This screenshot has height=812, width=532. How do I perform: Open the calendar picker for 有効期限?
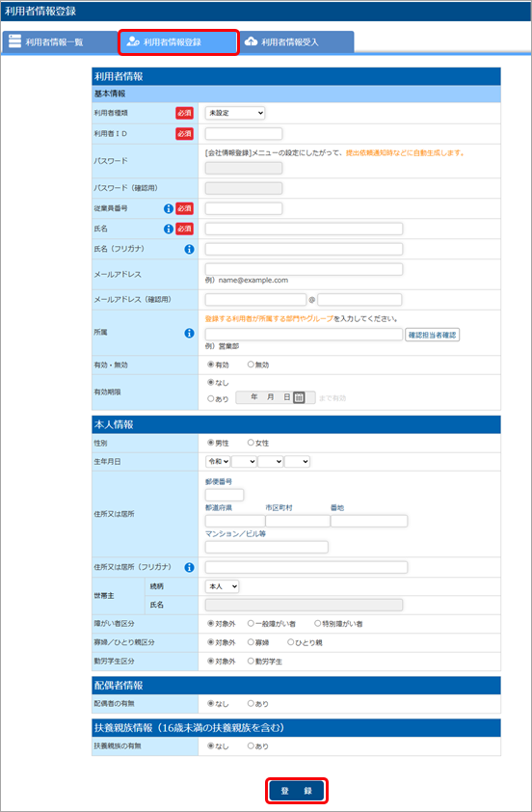(x=299, y=397)
